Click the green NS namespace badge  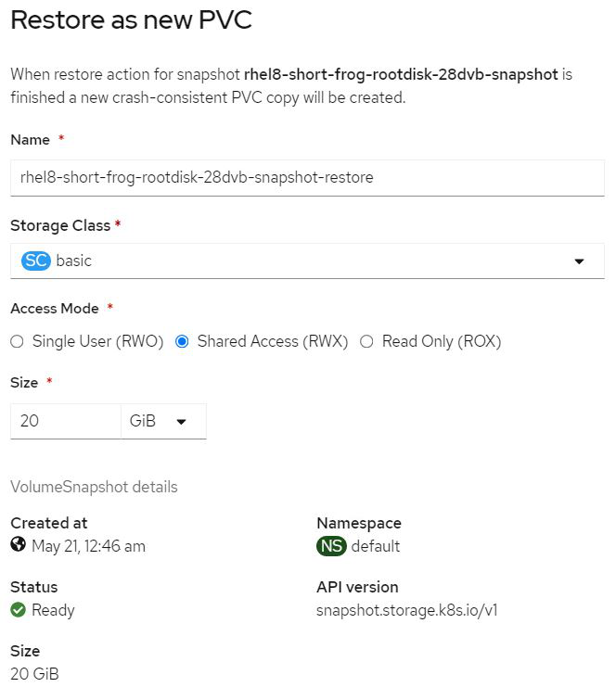(331, 546)
